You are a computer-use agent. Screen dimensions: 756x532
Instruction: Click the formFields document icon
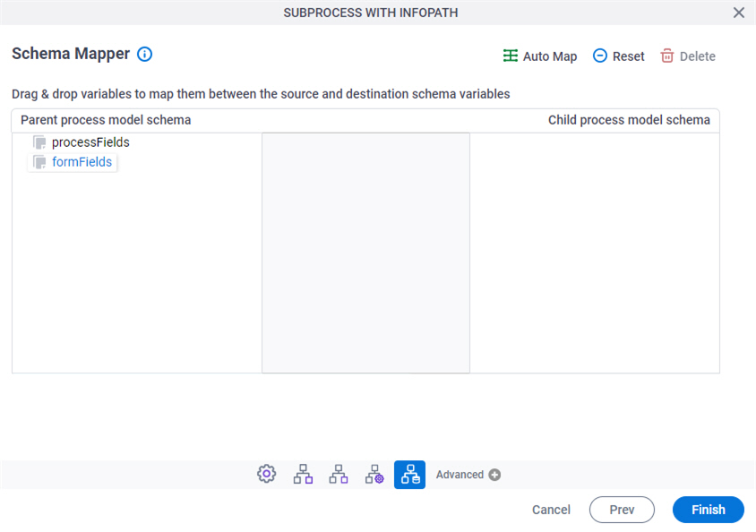(39, 162)
